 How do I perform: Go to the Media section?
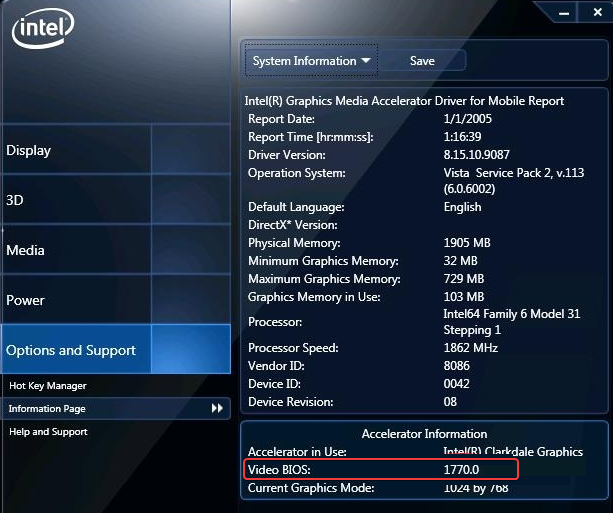click(116, 250)
